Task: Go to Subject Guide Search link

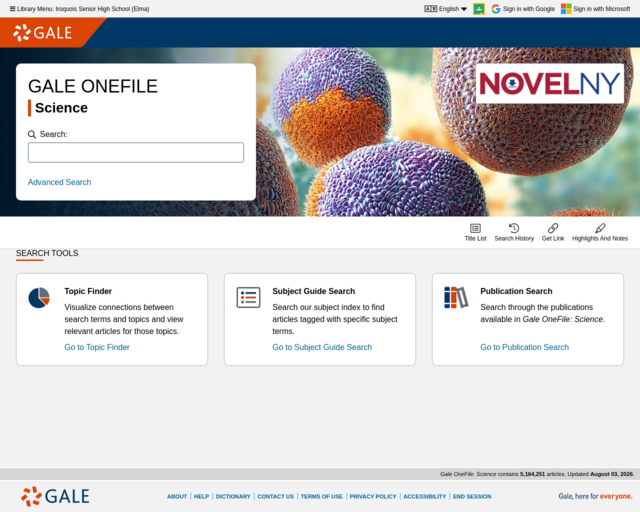Action: 322,347
